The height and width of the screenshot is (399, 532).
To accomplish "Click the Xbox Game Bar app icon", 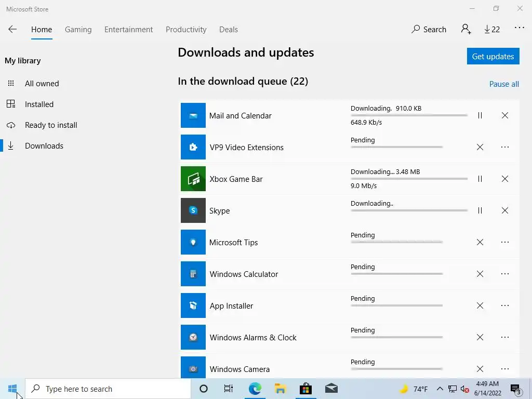I will [193, 179].
